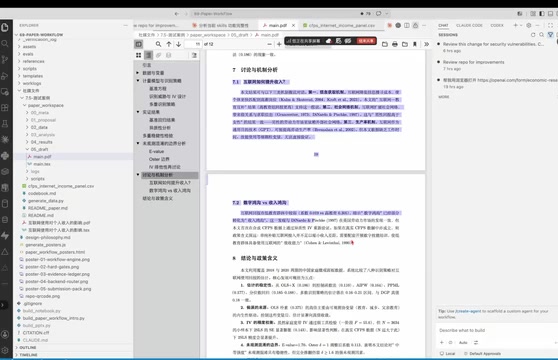
Task: Open the Accounts icon in the activity bar
Action: point(5,334)
